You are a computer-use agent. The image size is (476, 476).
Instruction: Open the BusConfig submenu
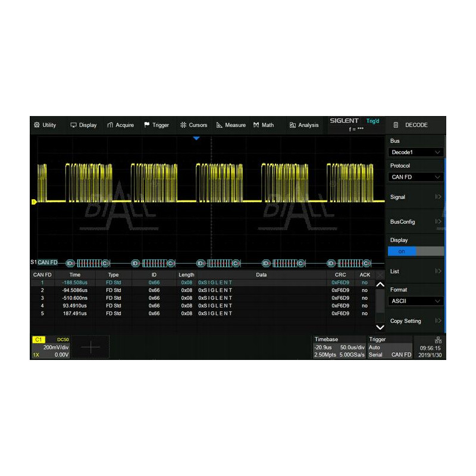pyautogui.click(x=415, y=222)
